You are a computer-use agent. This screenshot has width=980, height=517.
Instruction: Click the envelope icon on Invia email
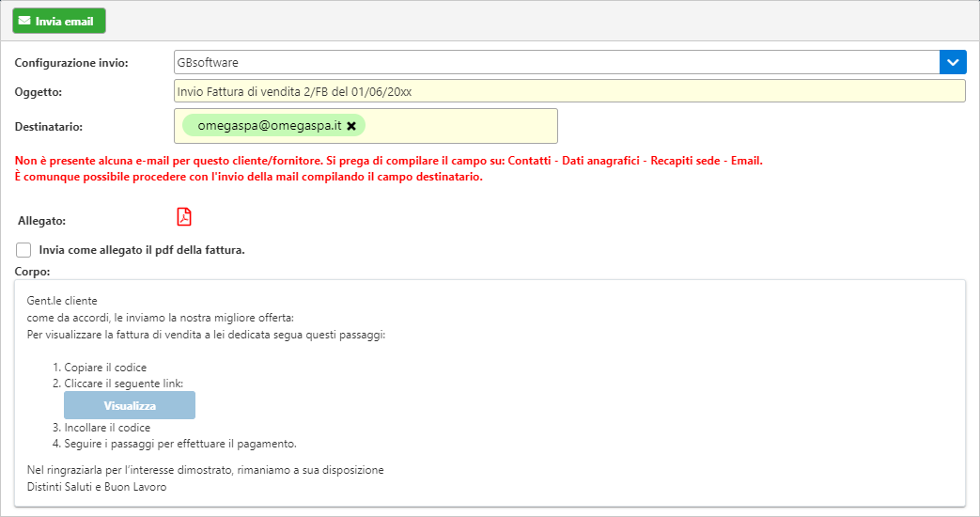(x=24, y=21)
